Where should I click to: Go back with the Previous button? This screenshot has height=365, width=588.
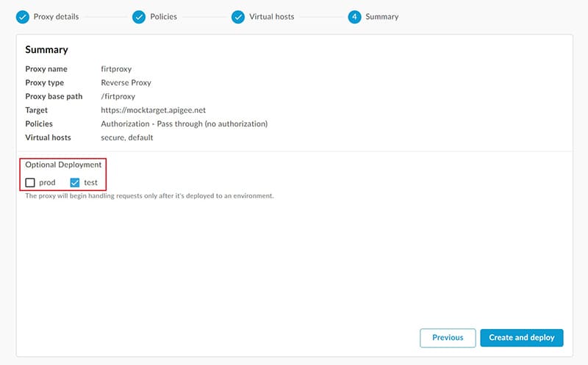[448, 338]
